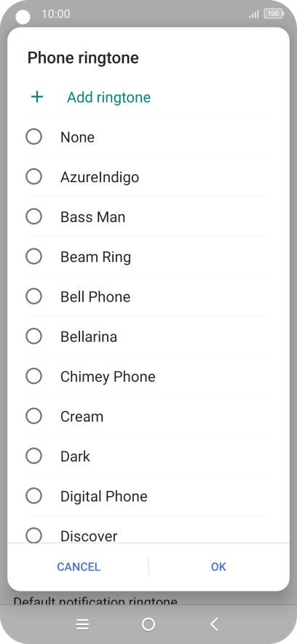The image size is (297, 644).
Task: Open the recent apps navigation icon
Action: point(82,625)
